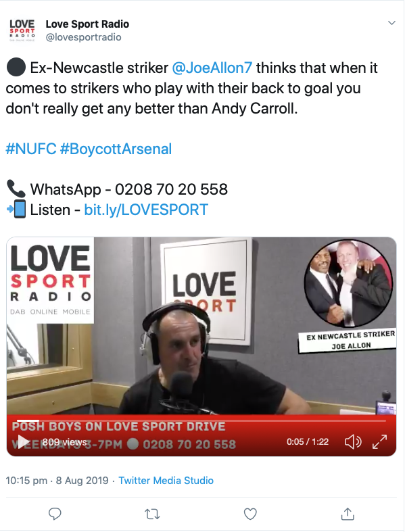The height and width of the screenshot is (532, 405).
Task: Open the @JoeAllon7 mention
Action: 212,68
